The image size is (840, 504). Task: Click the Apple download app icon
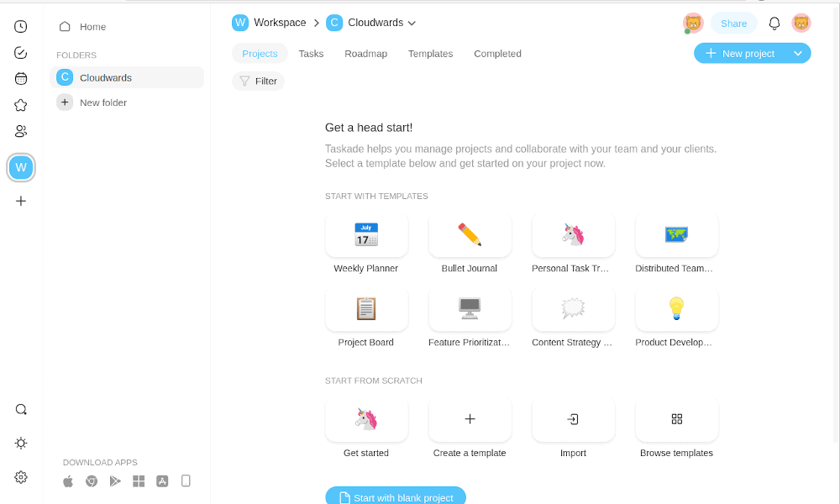click(x=68, y=481)
